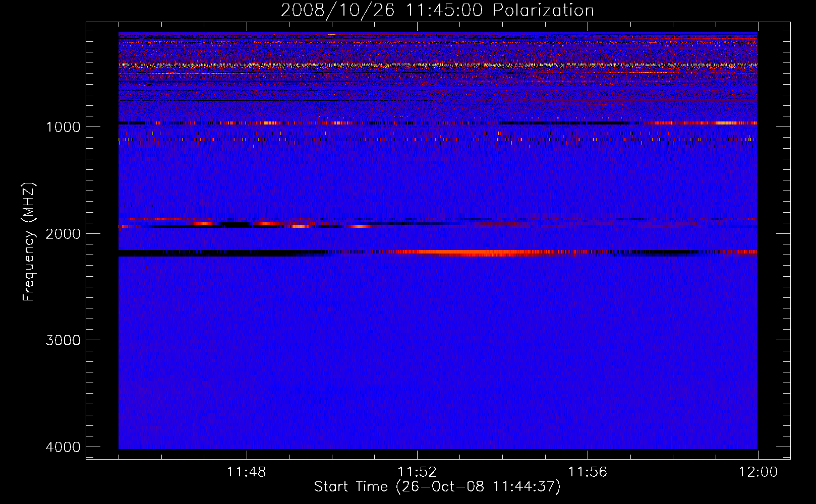The image size is (816, 504).
Task: Click the '3000' frequency tick label
Action: coord(63,340)
